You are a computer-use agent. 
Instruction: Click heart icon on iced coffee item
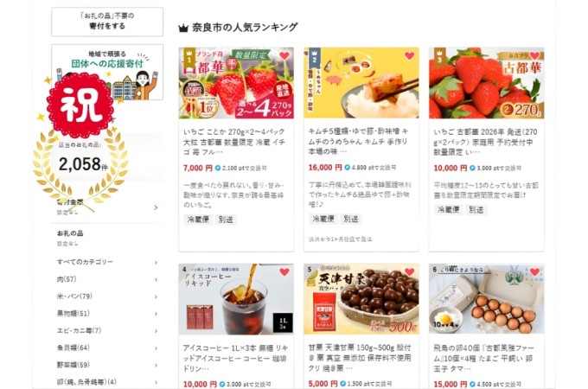[x=284, y=271]
